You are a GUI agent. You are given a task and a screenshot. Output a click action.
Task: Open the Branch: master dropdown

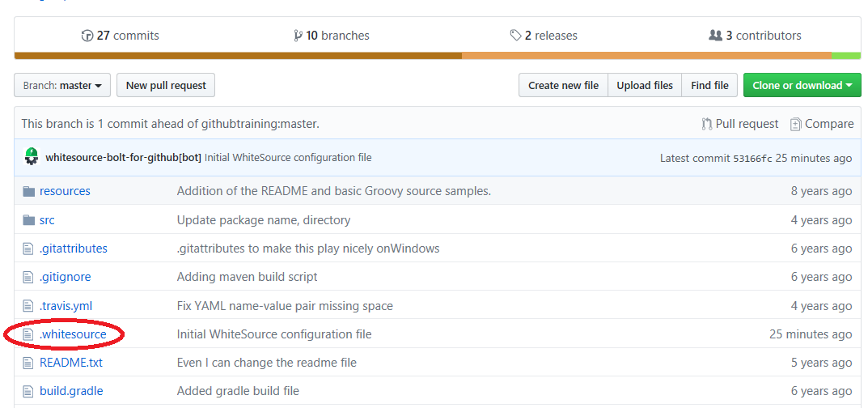pyautogui.click(x=62, y=85)
